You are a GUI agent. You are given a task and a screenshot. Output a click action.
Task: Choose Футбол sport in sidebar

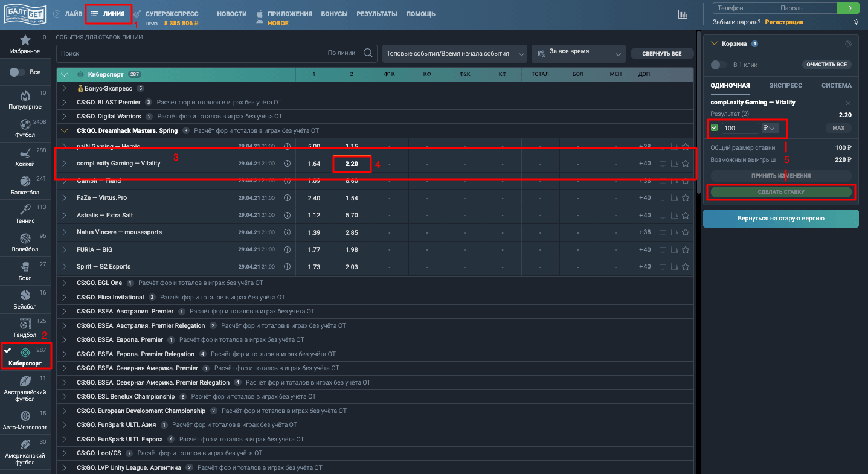(x=25, y=129)
